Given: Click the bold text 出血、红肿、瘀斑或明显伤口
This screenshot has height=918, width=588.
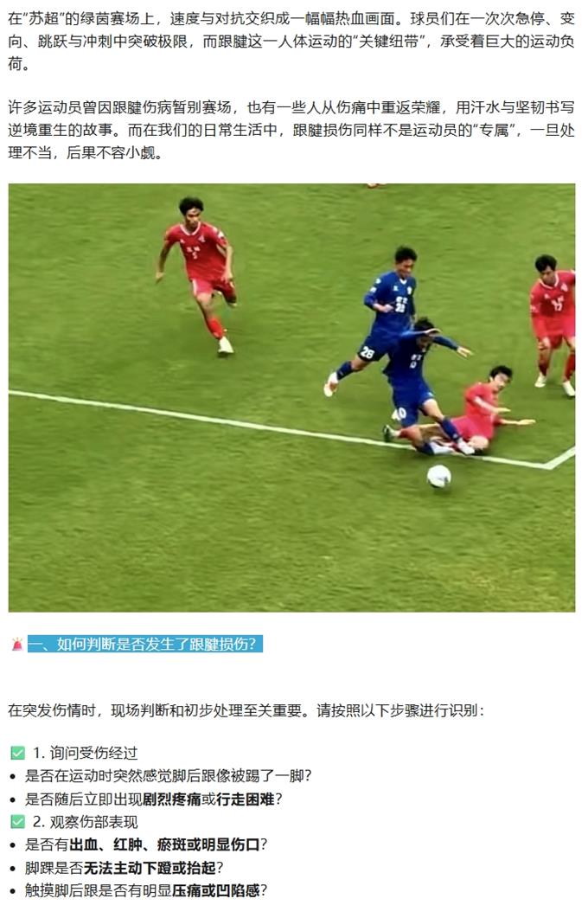Looking at the screenshot, I should [x=164, y=844].
